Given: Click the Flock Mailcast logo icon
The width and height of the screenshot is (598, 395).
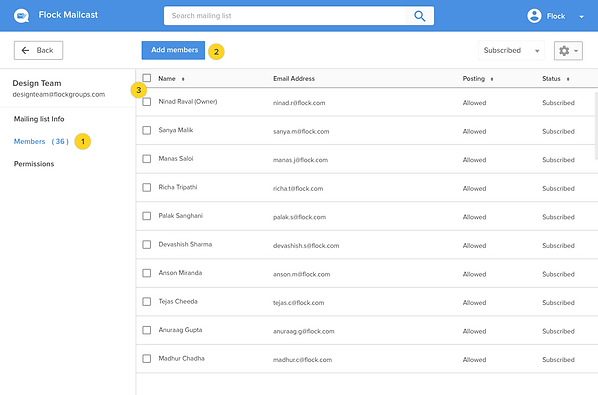Looking at the screenshot, I should point(21,16).
